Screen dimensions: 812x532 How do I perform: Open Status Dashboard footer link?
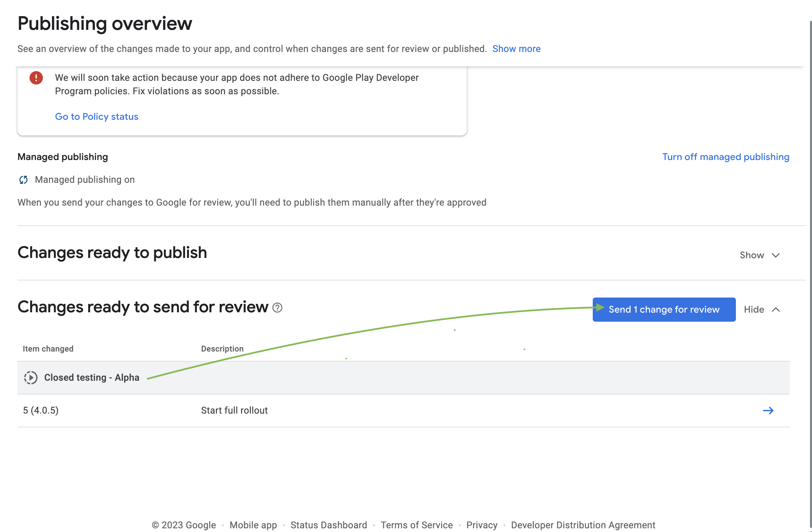(329, 525)
